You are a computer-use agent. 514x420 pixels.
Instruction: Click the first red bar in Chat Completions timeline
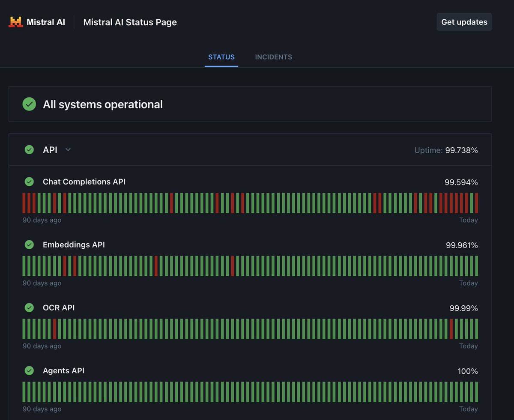pos(24,203)
